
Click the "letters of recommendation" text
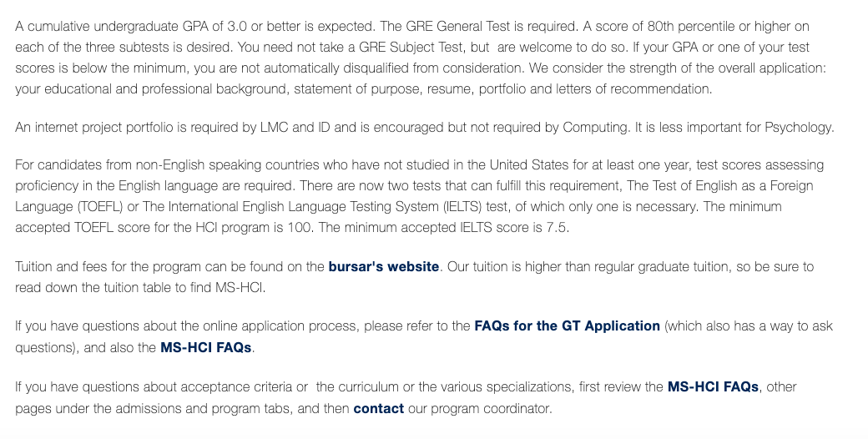633,89
